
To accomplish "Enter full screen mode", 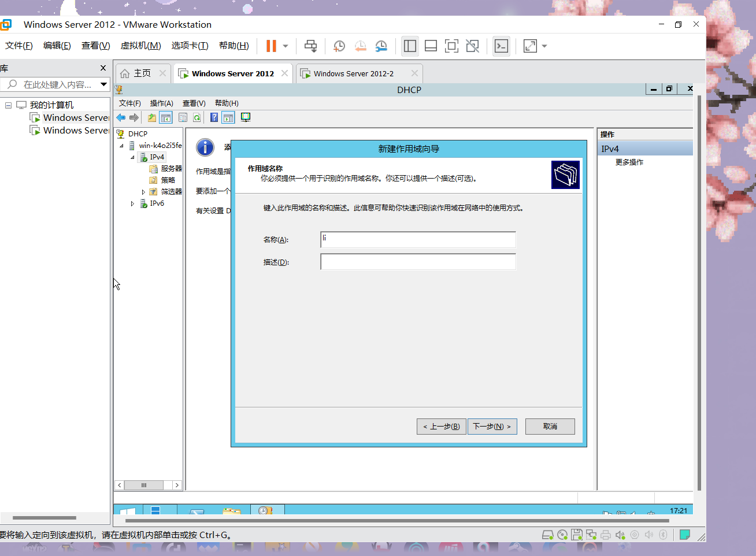I will [x=451, y=46].
